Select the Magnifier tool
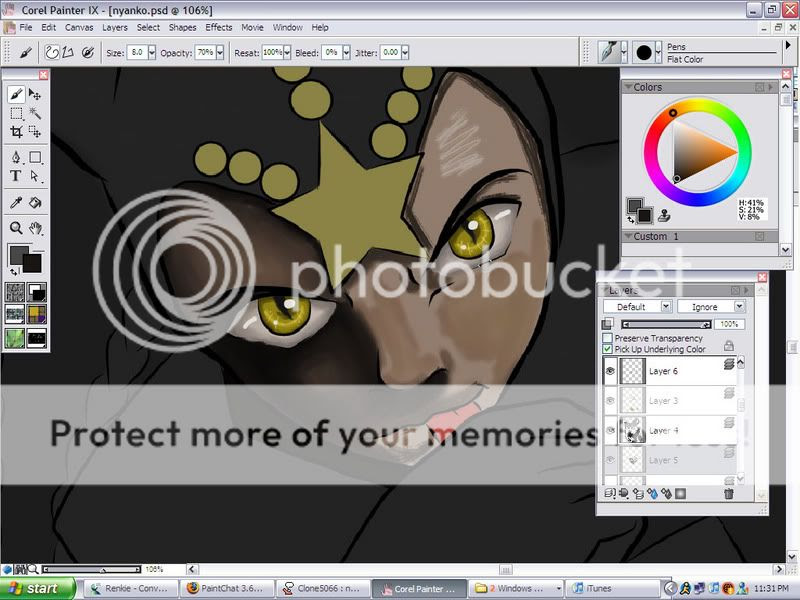 pos(16,228)
